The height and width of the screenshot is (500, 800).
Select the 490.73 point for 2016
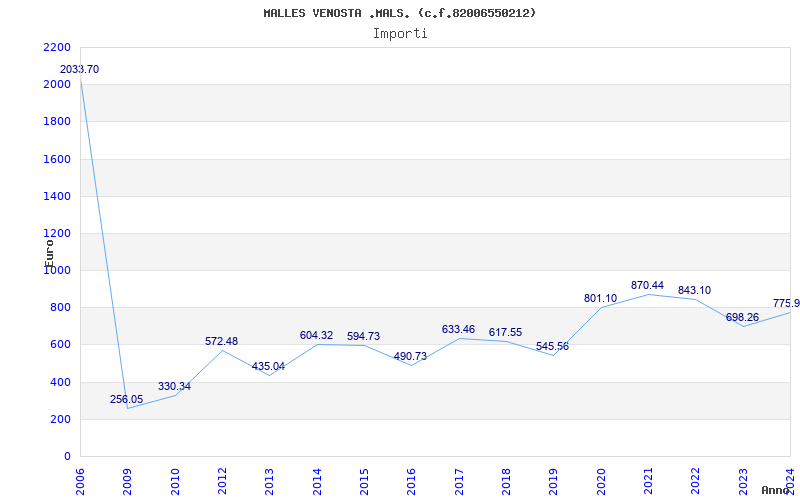410,356
